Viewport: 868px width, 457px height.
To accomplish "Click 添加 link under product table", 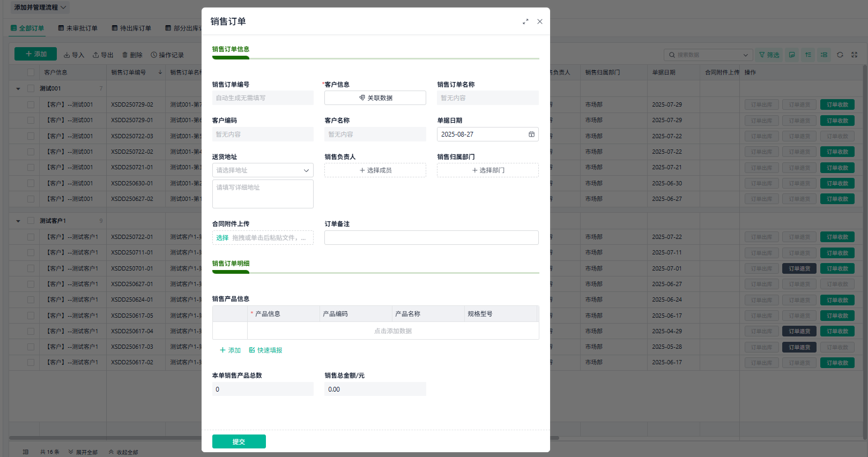I will pyautogui.click(x=231, y=350).
